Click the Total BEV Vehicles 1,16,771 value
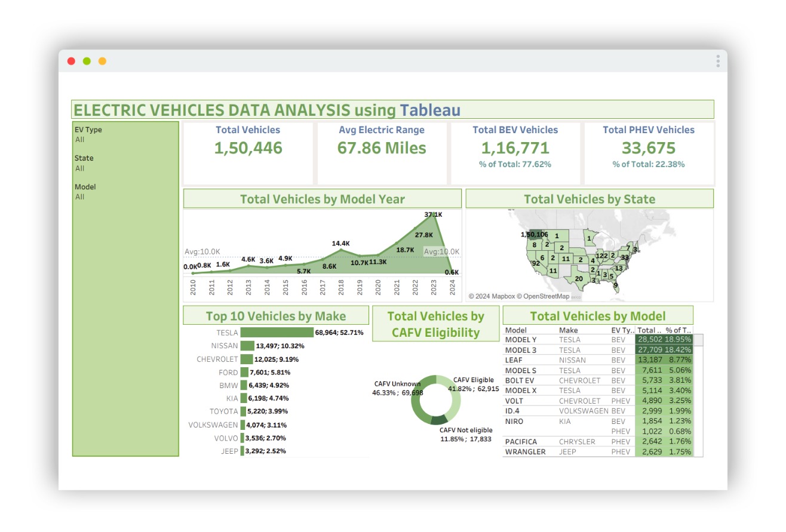This screenshot has height=532, width=786. [515, 148]
